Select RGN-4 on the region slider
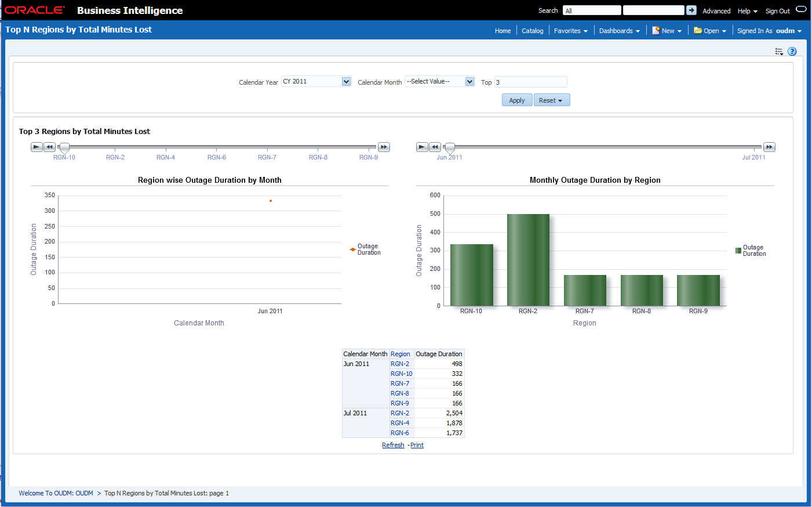Image resolution: width=812 pixels, height=507 pixels. pos(166,157)
